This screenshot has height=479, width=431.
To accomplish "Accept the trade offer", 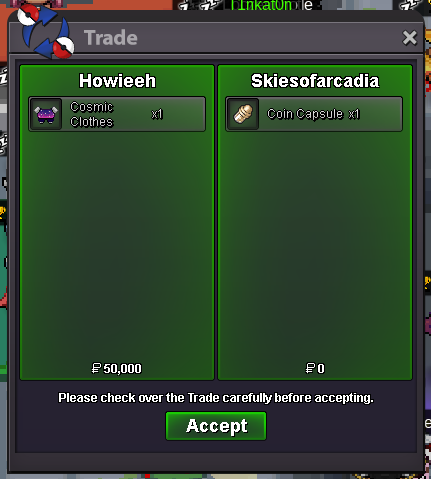I will (x=216, y=426).
